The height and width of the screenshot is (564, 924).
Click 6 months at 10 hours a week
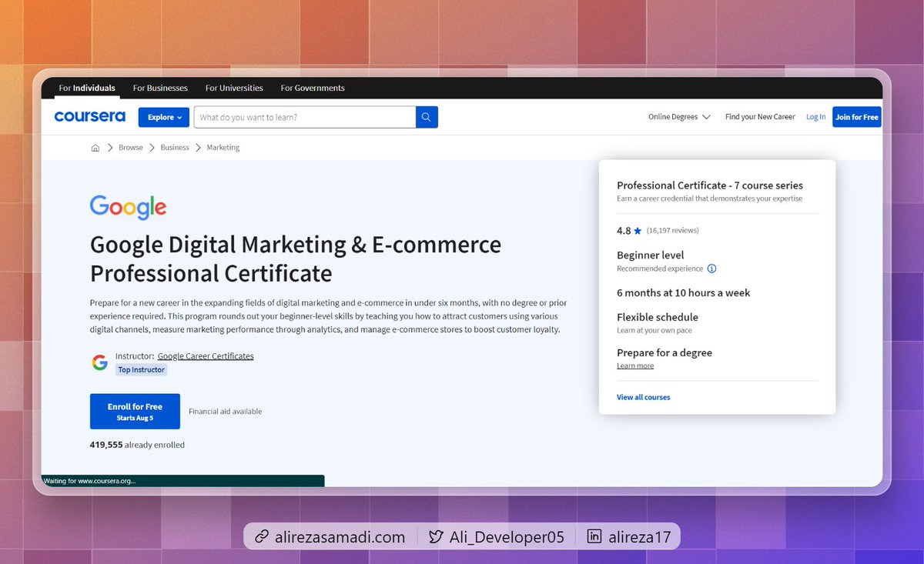click(x=684, y=292)
